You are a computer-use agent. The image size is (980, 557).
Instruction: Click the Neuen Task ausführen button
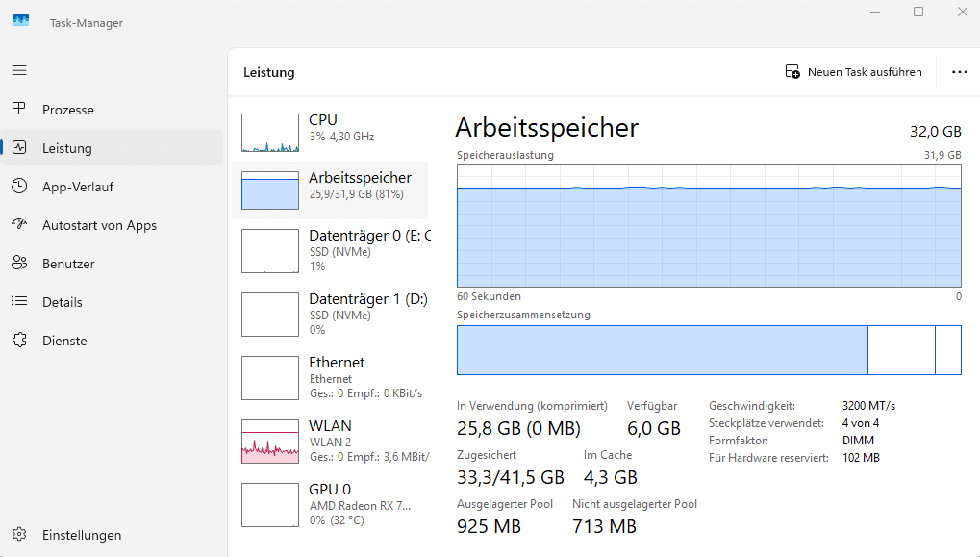[852, 71]
